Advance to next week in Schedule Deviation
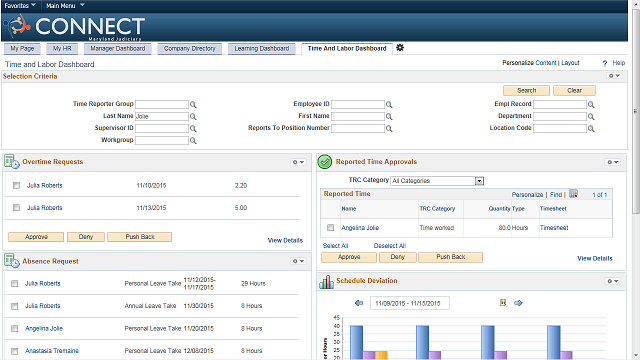 point(518,303)
